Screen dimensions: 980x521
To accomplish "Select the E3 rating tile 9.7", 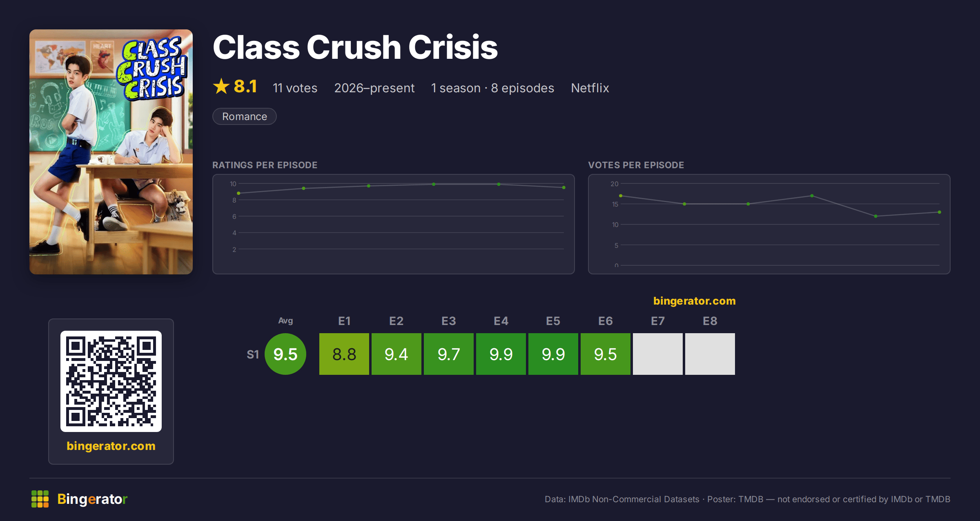I will 449,354.
